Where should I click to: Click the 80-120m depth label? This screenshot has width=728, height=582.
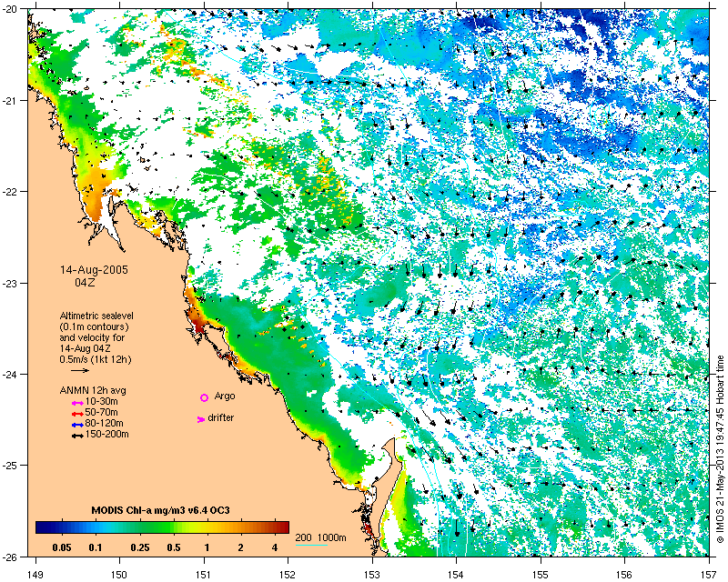click(104, 423)
